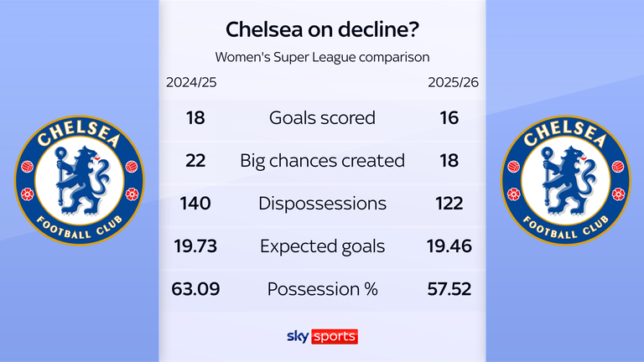Click the 2024/25 dispossessions value 140
The width and height of the screenshot is (644, 362).
(197, 204)
